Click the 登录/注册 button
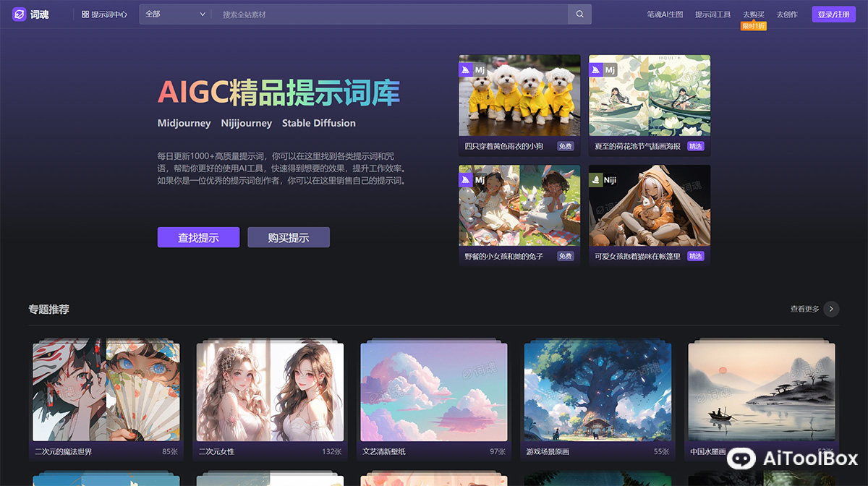 coord(833,14)
